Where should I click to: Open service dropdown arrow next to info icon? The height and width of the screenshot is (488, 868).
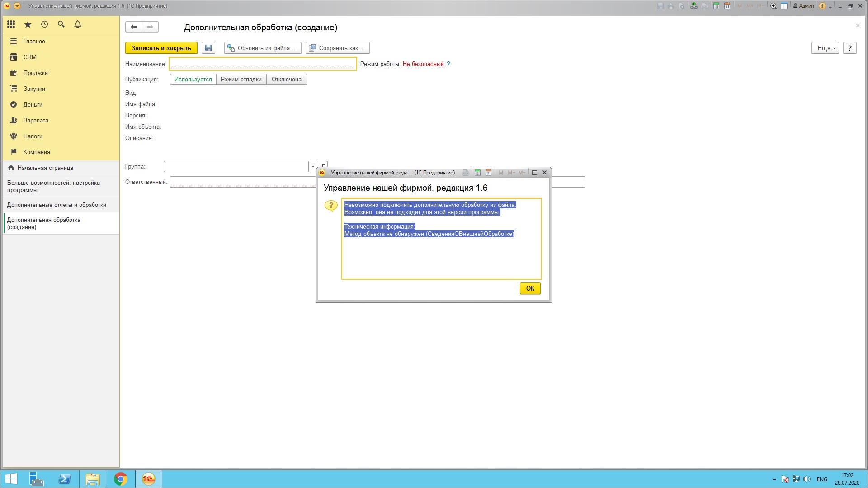tap(830, 6)
